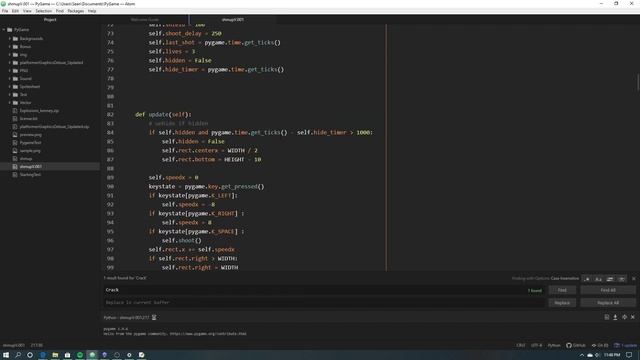Close the script output panel
This screenshot has width=640, height=360.
[x=633, y=317]
